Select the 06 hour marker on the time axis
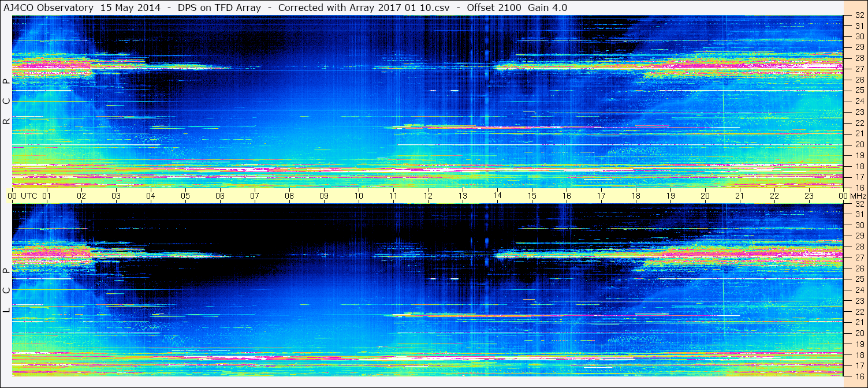Screen dimensions: 868x388 coord(220,196)
